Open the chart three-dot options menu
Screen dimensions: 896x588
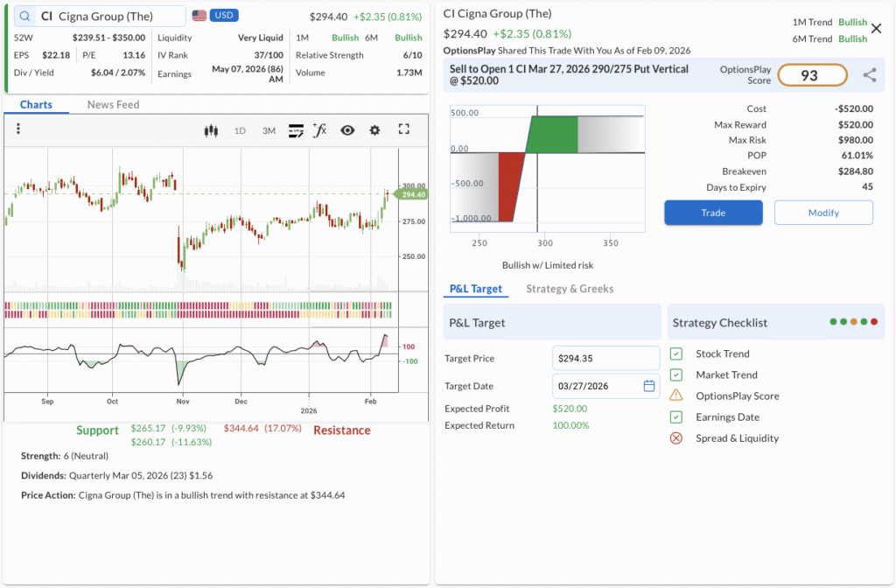coord(18,129)
